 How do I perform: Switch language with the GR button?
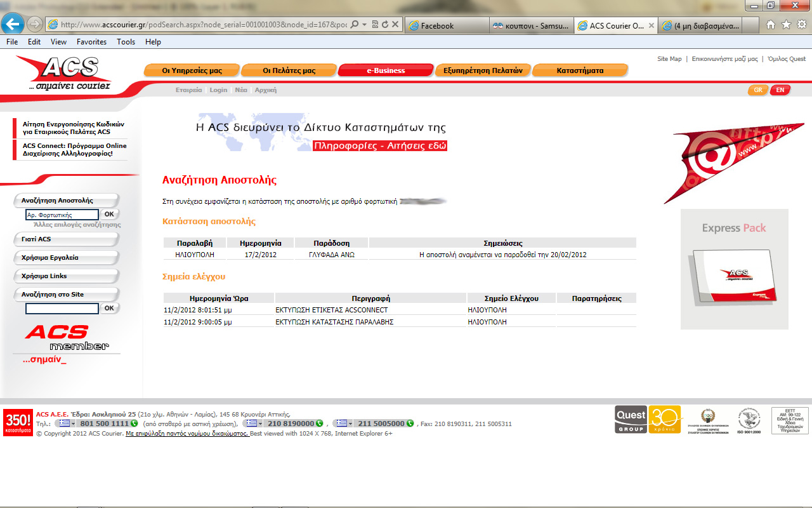pyautogui.click(x=758, y=90)
